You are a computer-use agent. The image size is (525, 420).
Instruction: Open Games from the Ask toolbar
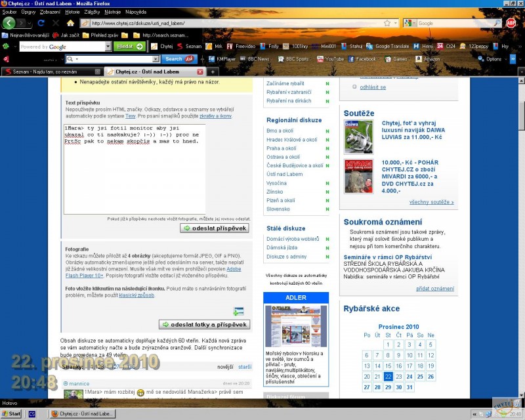tap(396, 59)
